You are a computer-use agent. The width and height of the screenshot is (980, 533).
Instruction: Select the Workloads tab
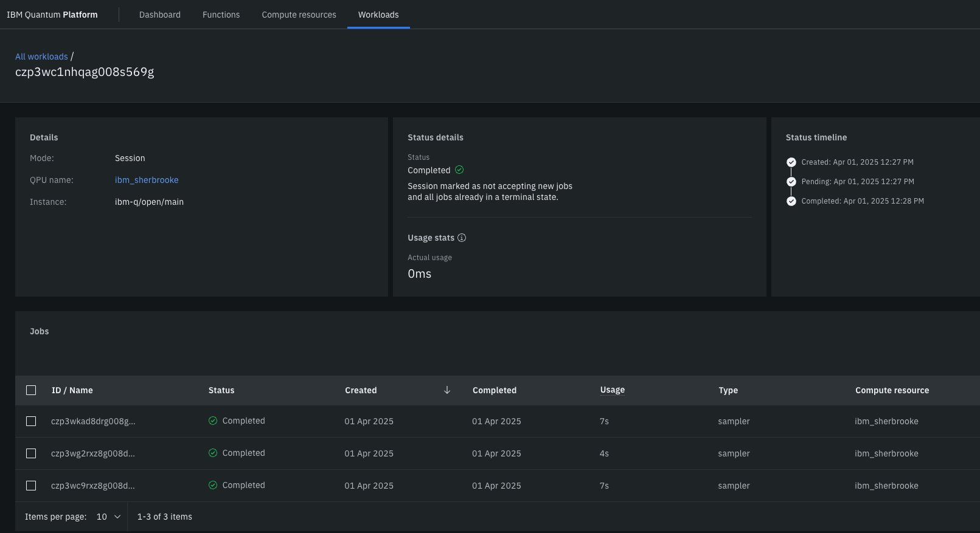click(378, 15)
